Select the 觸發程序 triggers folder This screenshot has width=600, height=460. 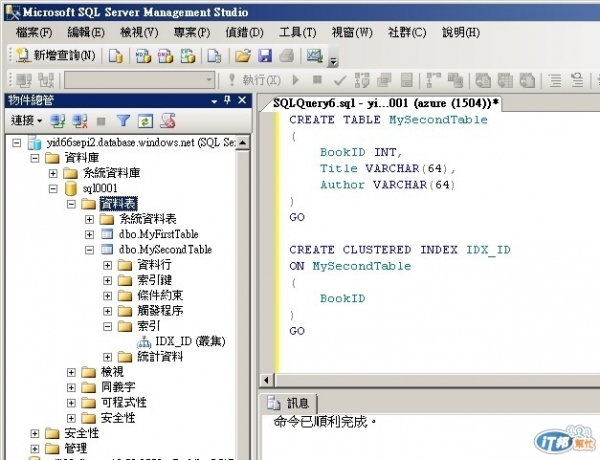[x=160, y=311]
